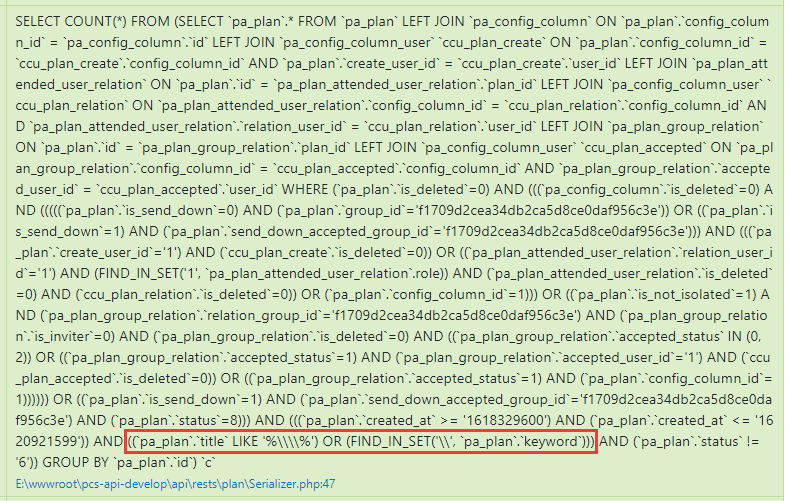The width and height of the screenshot is (790, 501).
Task: Click the `accepted_status` IN (0, text
Action: point(690,336)
